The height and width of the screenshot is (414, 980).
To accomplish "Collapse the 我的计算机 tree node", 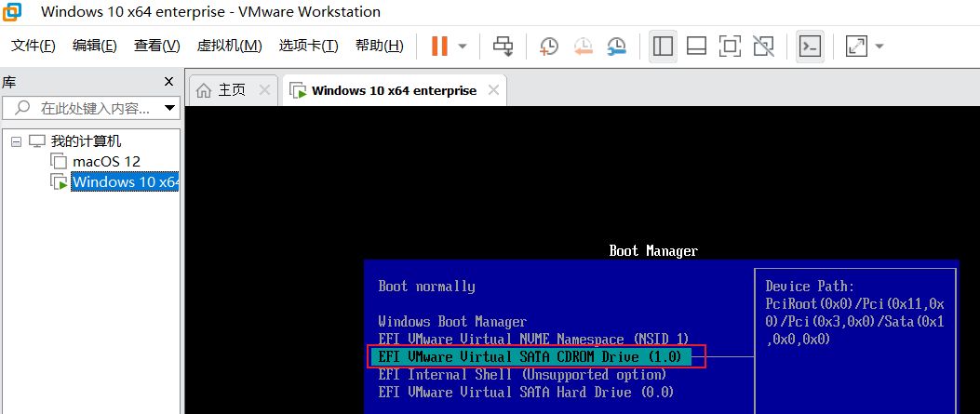I will point(17,141).
